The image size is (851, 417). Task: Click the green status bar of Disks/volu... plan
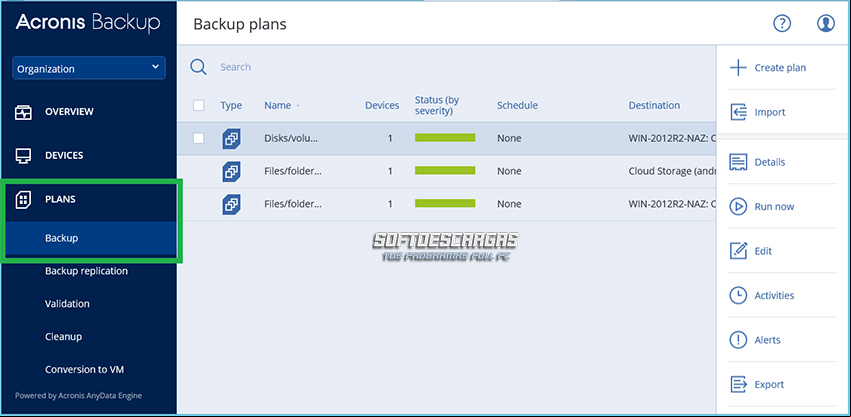click(445, 138)
